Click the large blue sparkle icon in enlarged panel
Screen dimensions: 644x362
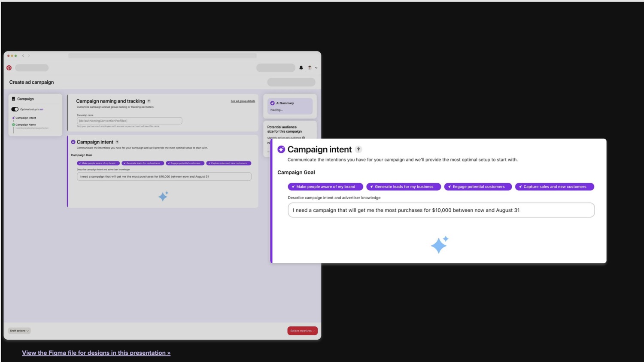440,245
